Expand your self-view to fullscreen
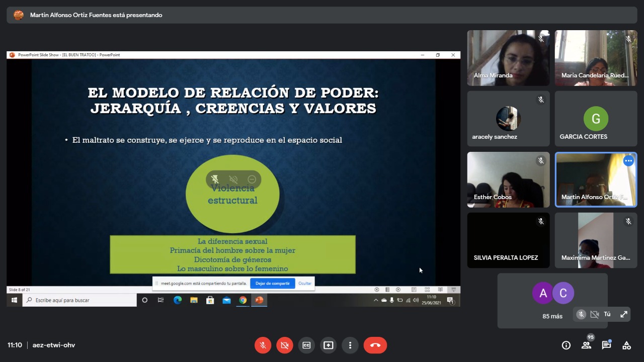This screenshot has width=644, height=362. pos(623,314)
